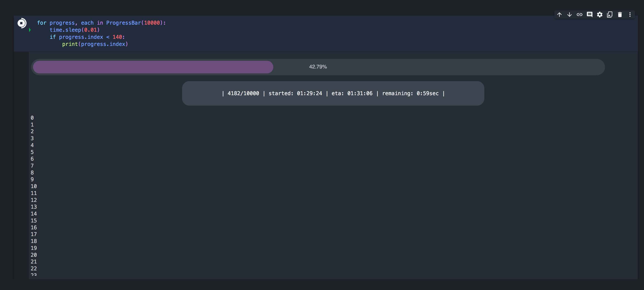Click the remaining time status text
The image size is (644, 290).
click(410, 93)
